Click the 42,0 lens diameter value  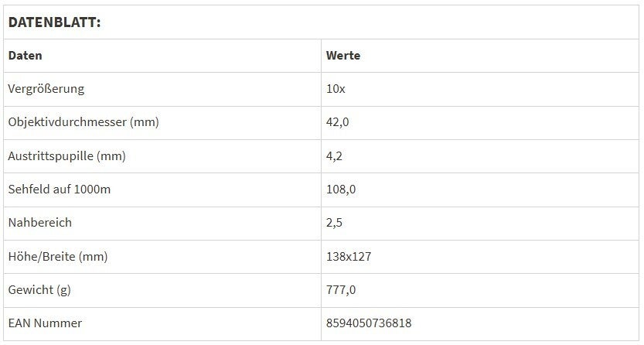click(338, 122)
